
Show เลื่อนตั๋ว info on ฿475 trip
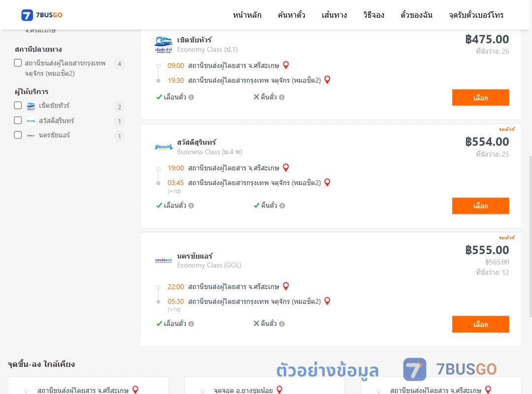tap(191, 98)
